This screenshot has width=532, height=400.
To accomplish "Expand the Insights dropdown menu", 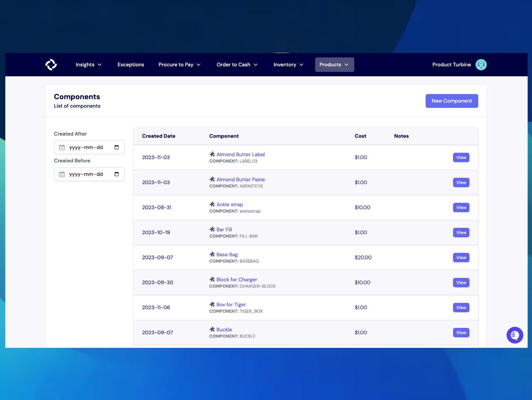I will (x=88, y=65).
